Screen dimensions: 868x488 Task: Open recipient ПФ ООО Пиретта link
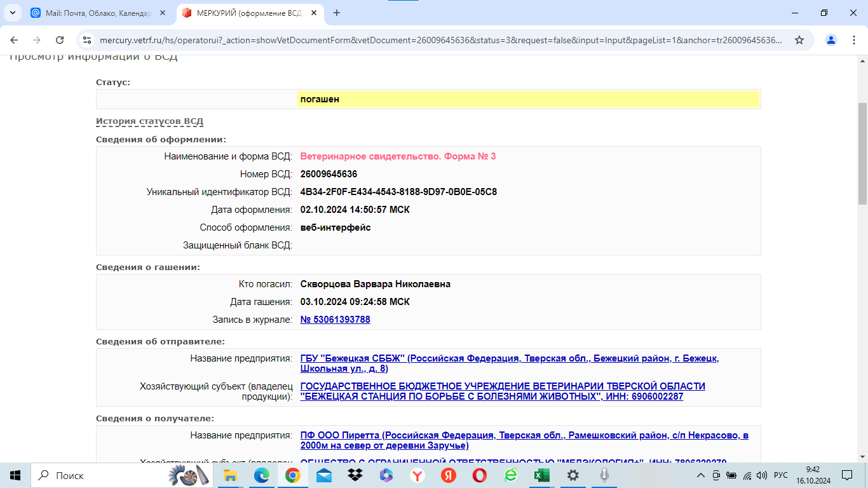coord(524,440)
